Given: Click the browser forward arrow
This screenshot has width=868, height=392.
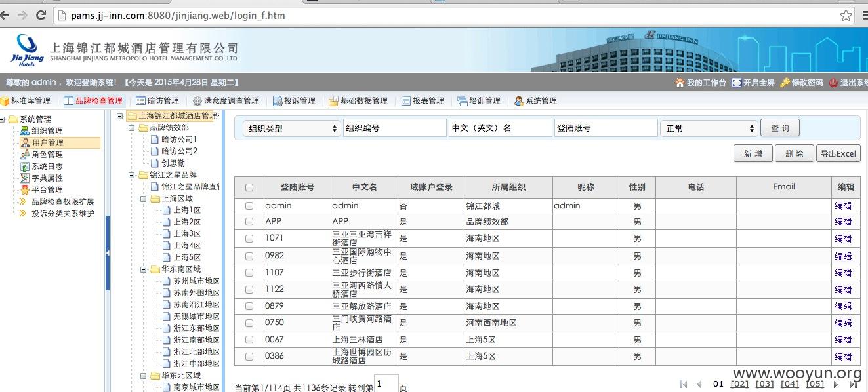Looking at the screenshot, I should click(23, 15).
